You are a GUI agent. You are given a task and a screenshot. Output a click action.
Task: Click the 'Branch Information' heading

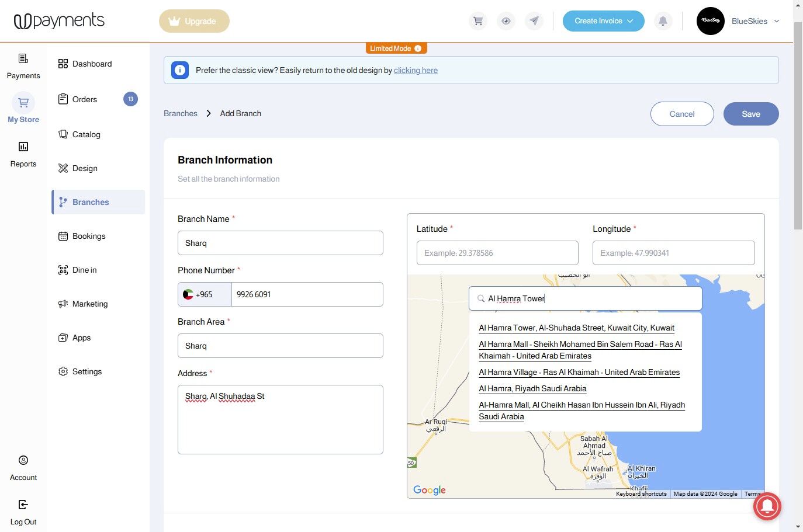coord(225,160)
